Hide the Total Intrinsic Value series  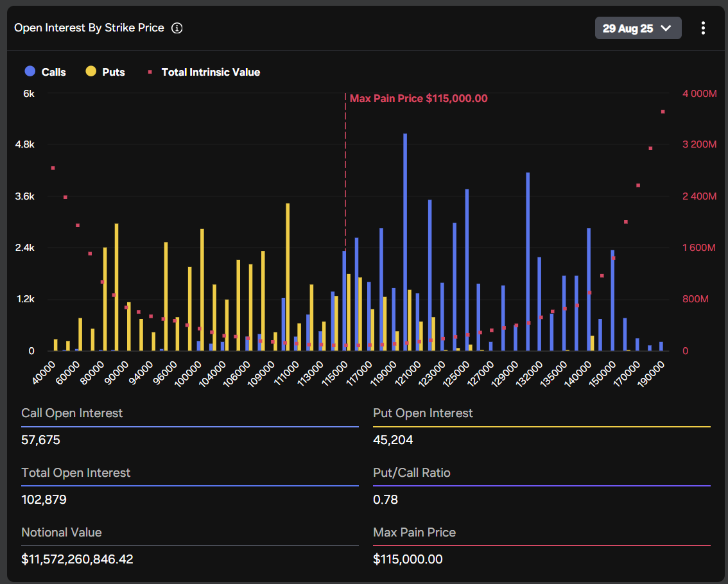204,72
